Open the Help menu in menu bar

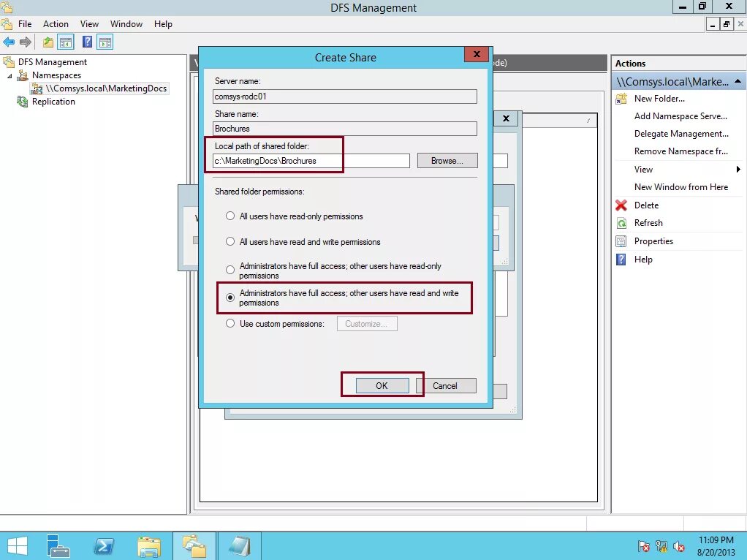click(163, 24)
